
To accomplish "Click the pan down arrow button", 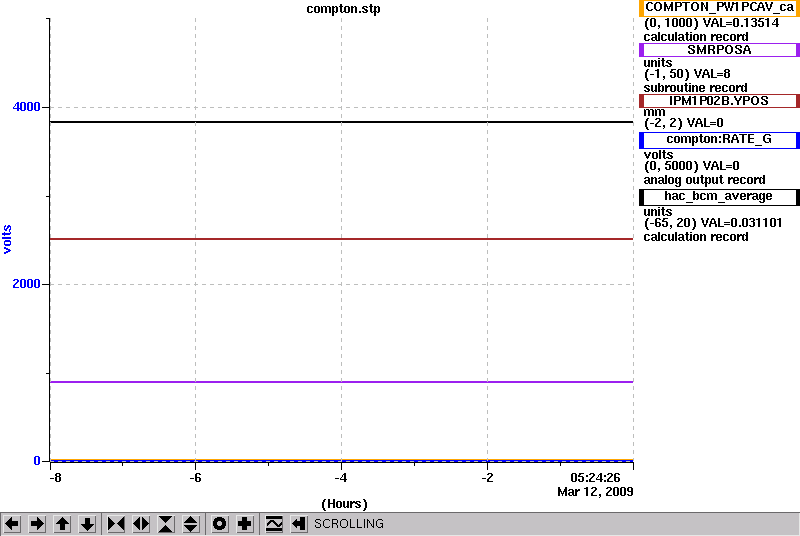I will click(x=88, y=524).
